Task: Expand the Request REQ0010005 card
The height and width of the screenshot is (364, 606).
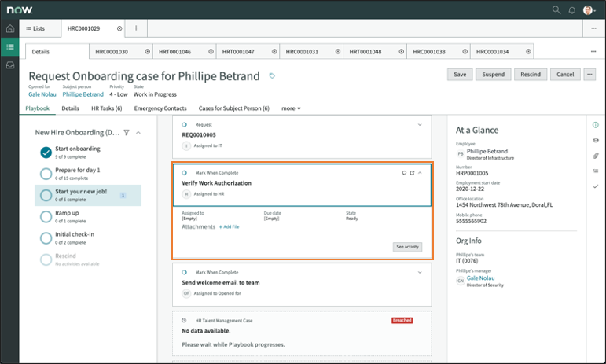Action: pos(420,125)
